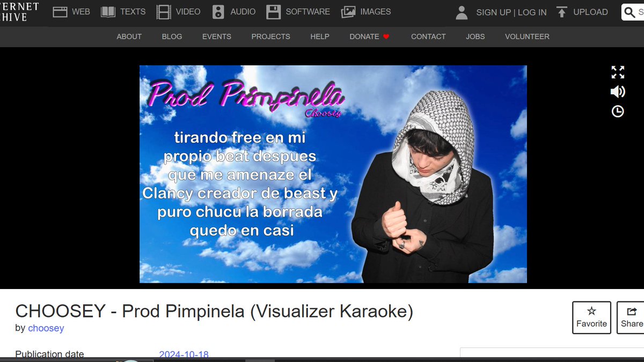
Task: Open the Audio speaker icon
Action: coord(218,12)
